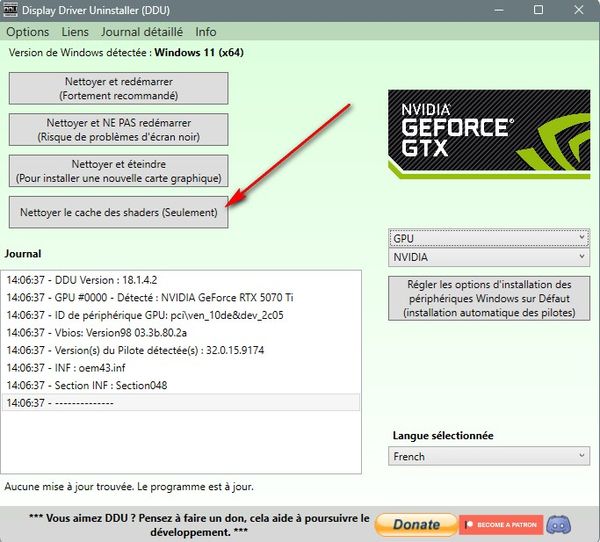Viewport: 600px width, 542px height.
Task: Open the Info menu
Action: pyautogui.click(x=205, y=32)
